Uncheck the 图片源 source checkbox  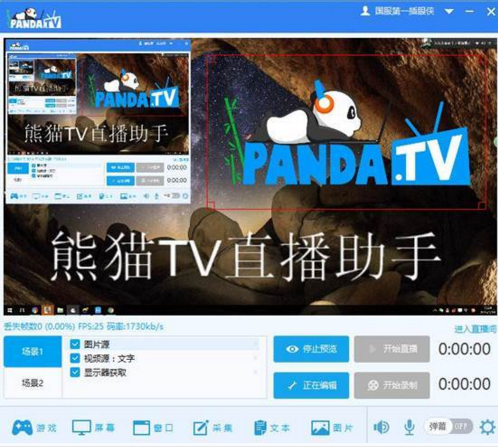75,344
